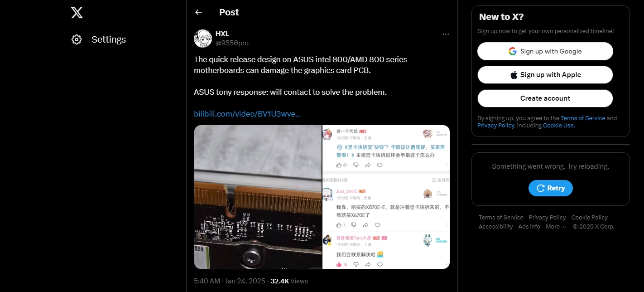Open the post's three-dot more menu
This screenshot has width=644, height=292.
[446, 34]
